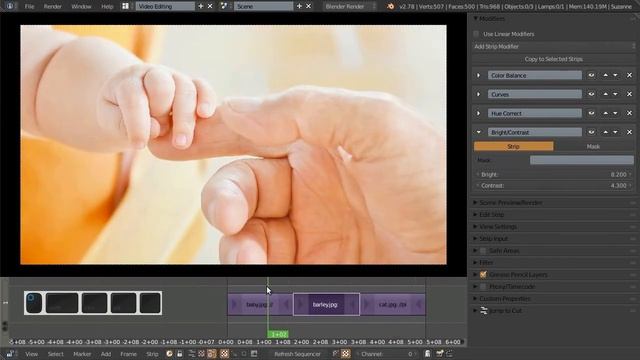Image resolution: width=640 pixels, height=360 pixels.
Task: Click the Info editor type icon
Action: 10,6
